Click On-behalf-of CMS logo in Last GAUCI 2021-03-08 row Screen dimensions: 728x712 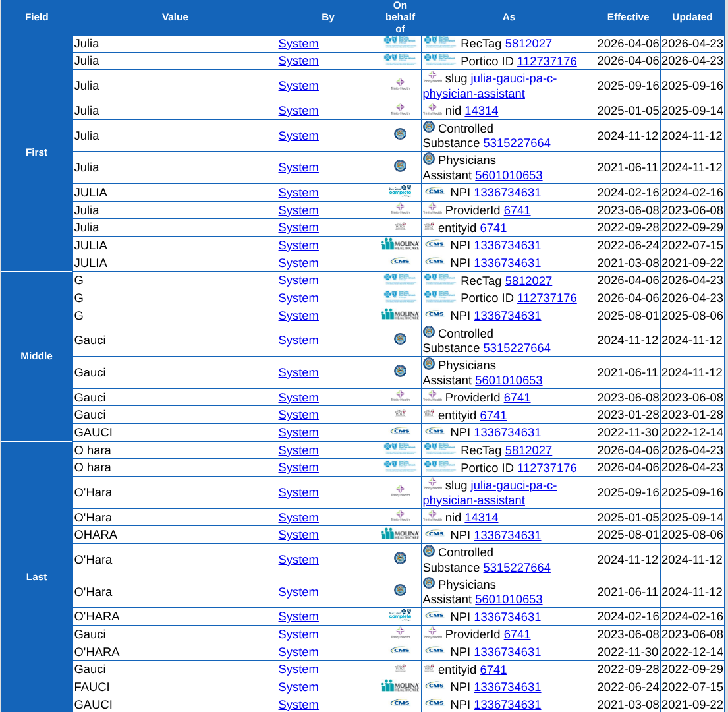click(x=400, y=703)
